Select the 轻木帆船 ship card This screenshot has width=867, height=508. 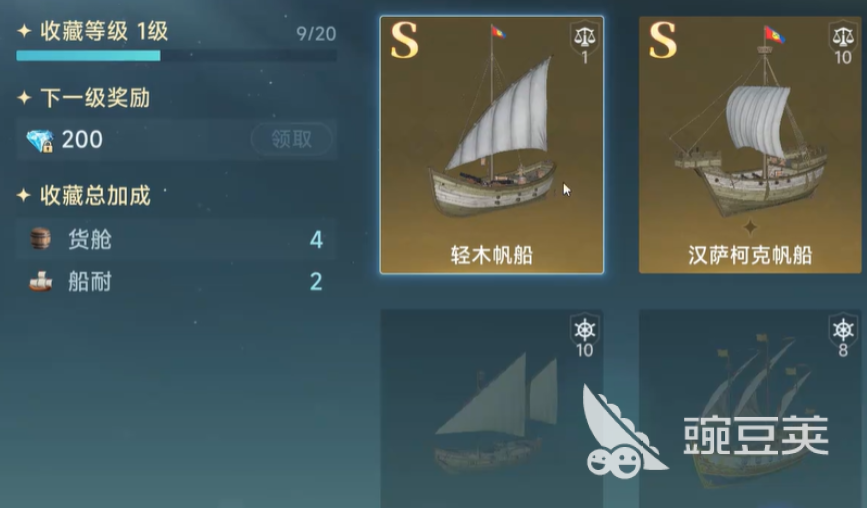pyautogui.click(x=492, y=145)
